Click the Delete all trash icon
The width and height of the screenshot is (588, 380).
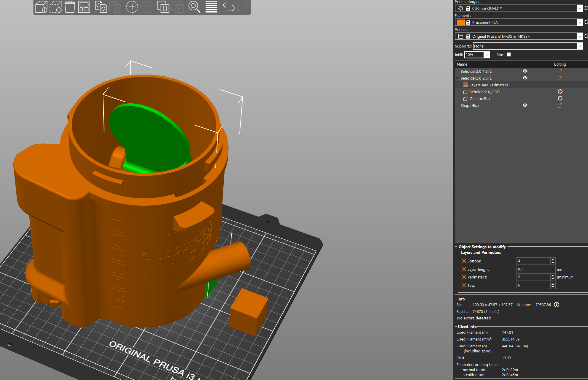point(70,7)
